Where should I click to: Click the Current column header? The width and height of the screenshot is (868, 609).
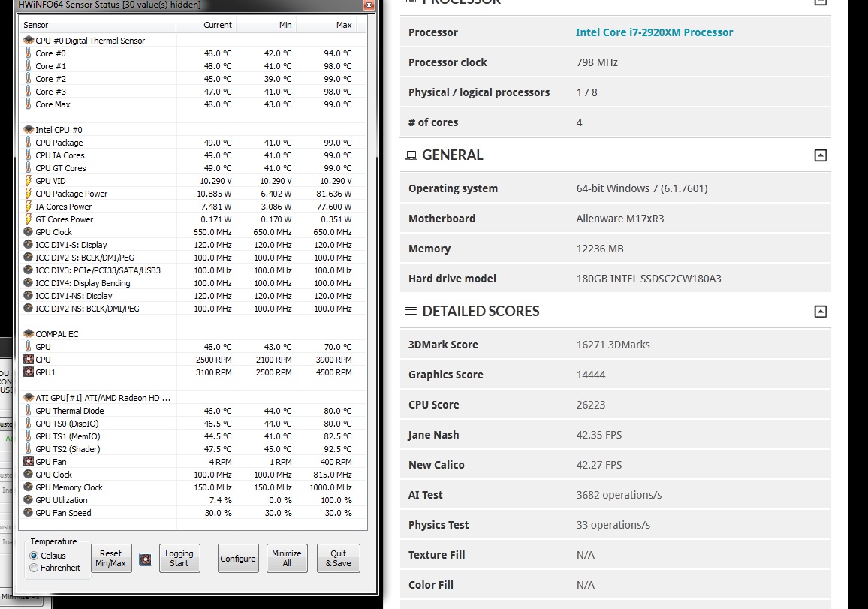pyautogui.click(x=206, y=25)
